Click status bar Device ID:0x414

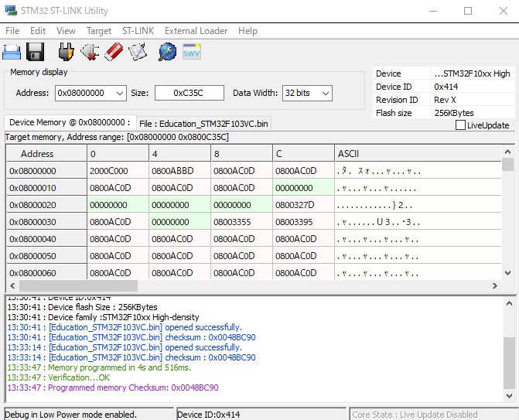coord(261,415)
